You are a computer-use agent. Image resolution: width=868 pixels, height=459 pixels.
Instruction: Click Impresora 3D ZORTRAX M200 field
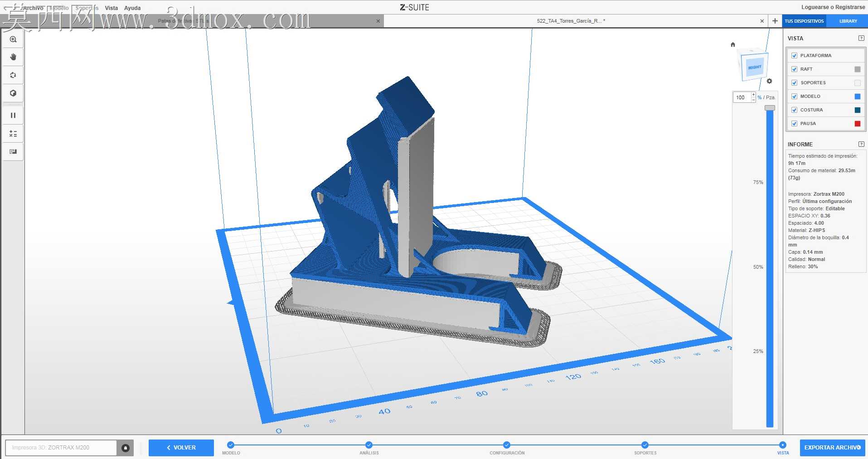tap(61, 448)
